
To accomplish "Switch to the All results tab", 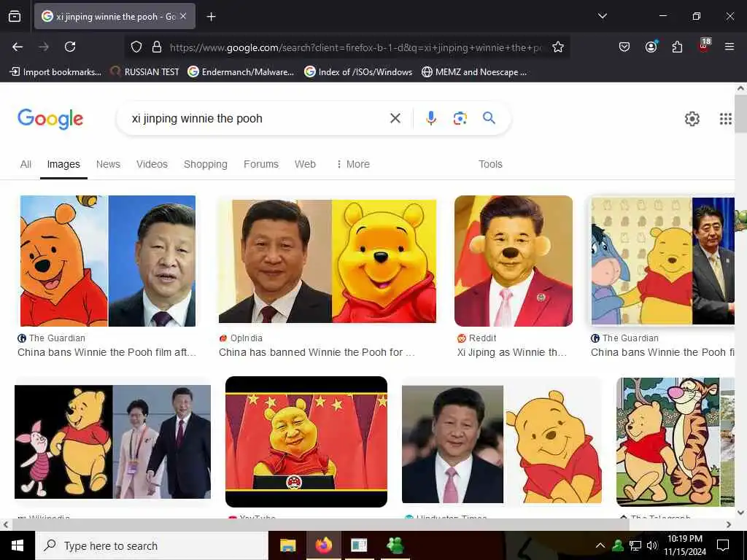I will (26, 164).
